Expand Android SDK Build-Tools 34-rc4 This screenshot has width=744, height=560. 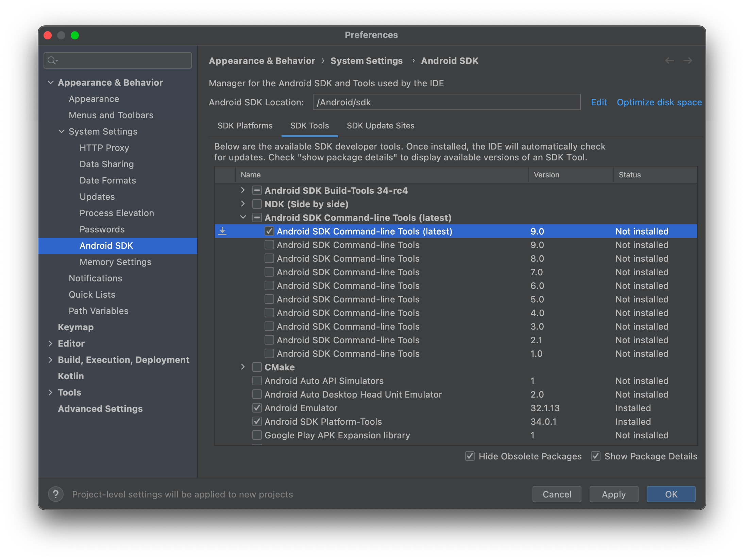click(x=243, y=190)
